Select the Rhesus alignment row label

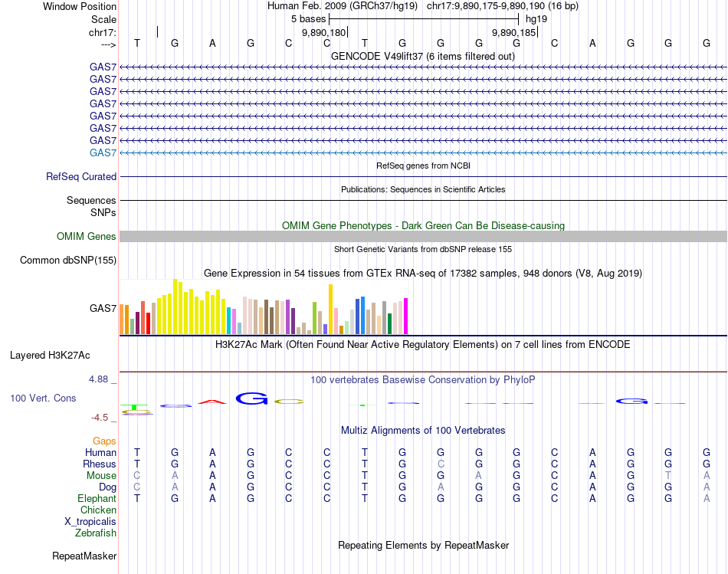click(x=100, y=464)
